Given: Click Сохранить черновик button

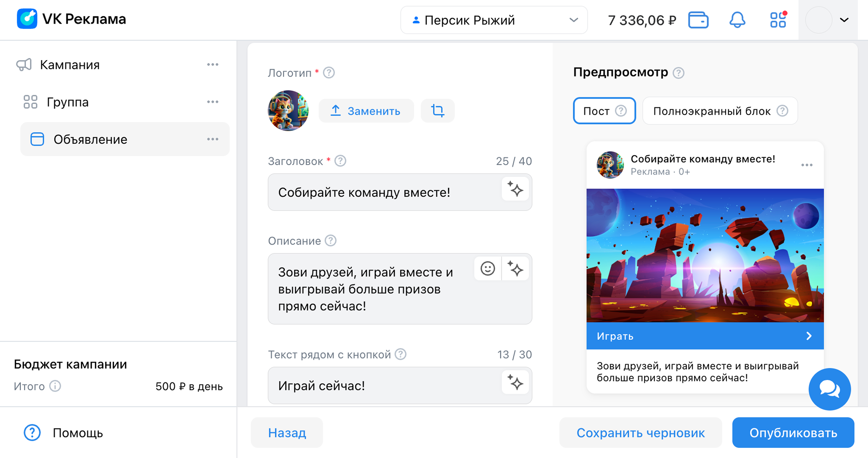Looking at the screenshot, I should pos(641,433).
